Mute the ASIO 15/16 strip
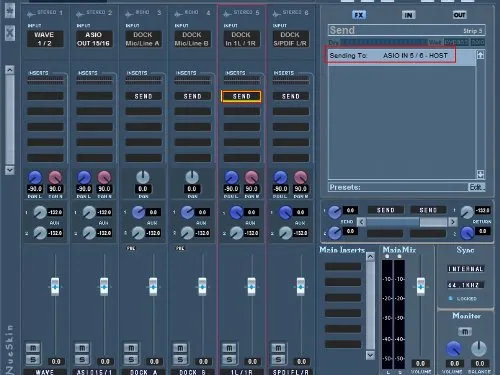The width and height of the screenshot is (500, 375). click(x=82, y=348)
